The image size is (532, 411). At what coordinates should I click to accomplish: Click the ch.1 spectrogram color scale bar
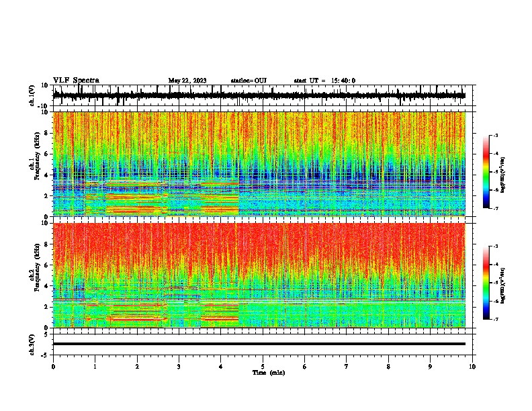pyautogui.click(x=486, y=172)
